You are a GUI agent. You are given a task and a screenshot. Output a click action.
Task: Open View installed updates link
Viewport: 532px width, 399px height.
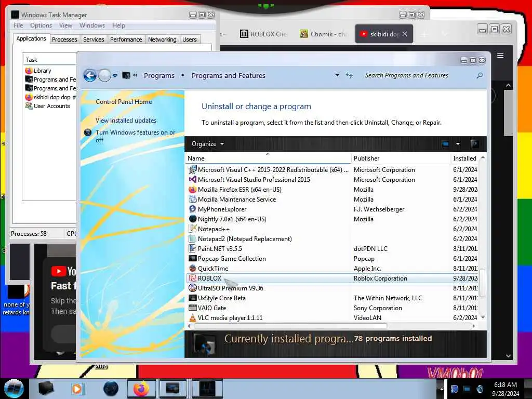126,121
